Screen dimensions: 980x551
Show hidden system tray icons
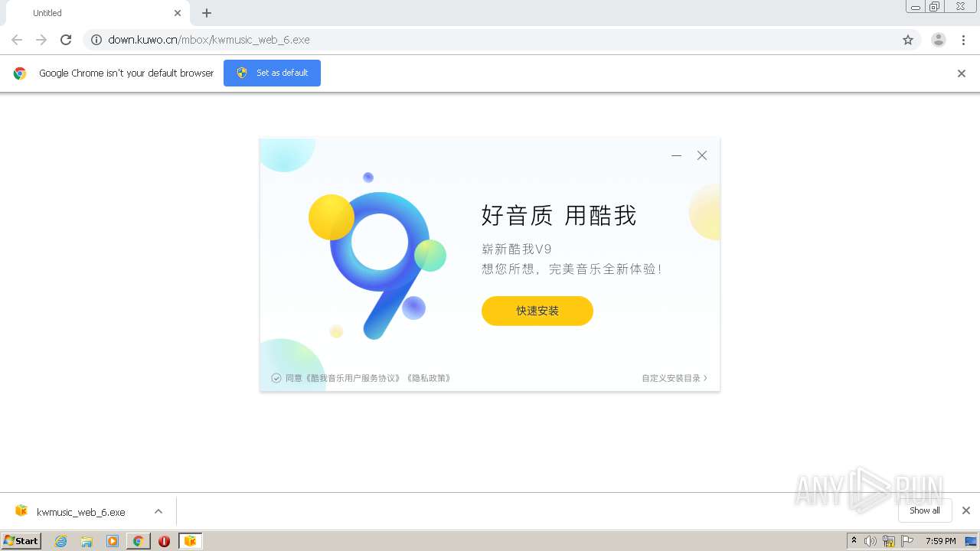point(854,541)
